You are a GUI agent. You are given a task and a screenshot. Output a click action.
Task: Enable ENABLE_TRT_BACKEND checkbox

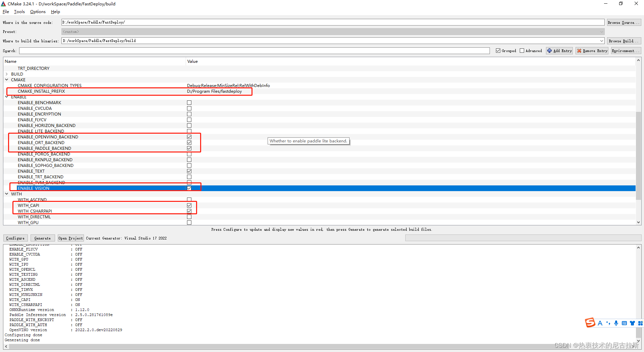tap(189, 177)
